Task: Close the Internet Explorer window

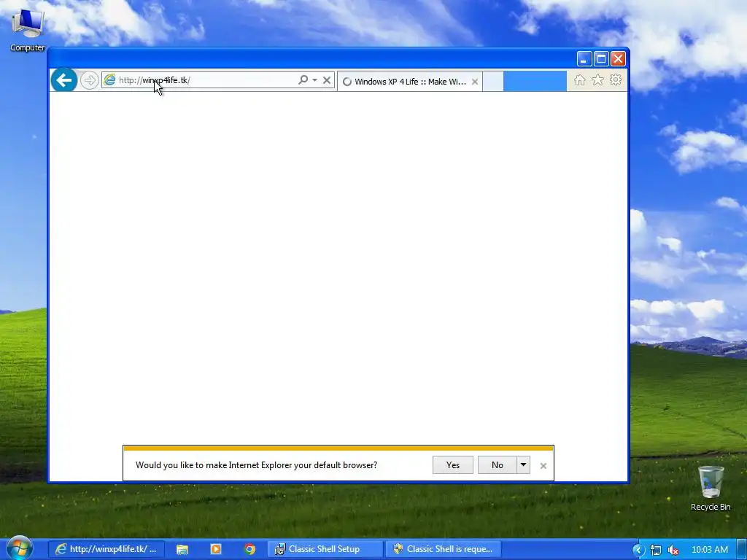Action: point(619,58)
